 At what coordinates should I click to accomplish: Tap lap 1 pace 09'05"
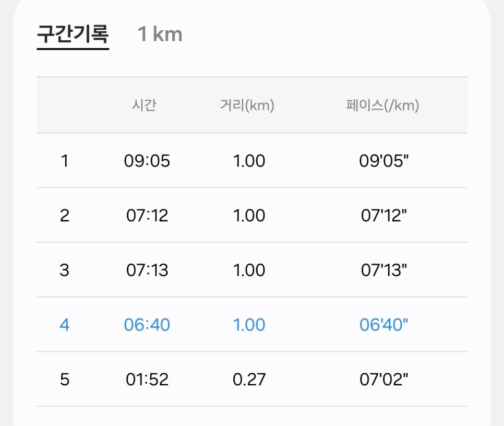[x=384, y=161]
